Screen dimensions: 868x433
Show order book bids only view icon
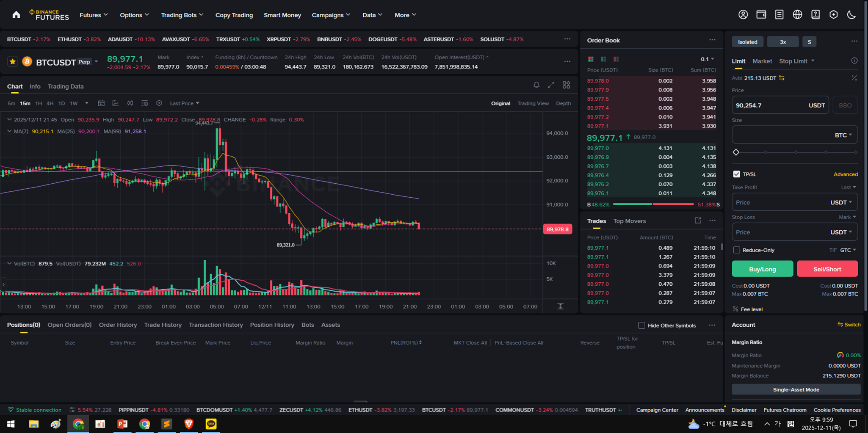(x=603, y=59)
